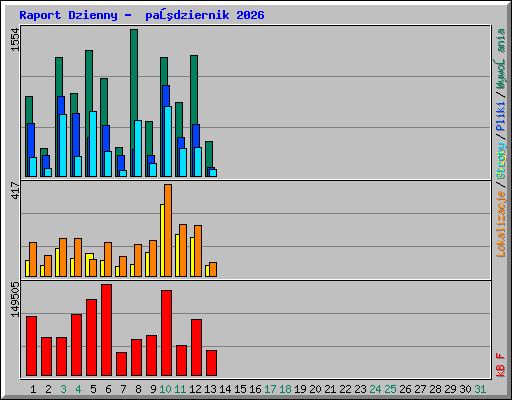The height and width of the screenshot is (400, 512).
Task: Click green day 25 label
Action: (x=390, y=389)
